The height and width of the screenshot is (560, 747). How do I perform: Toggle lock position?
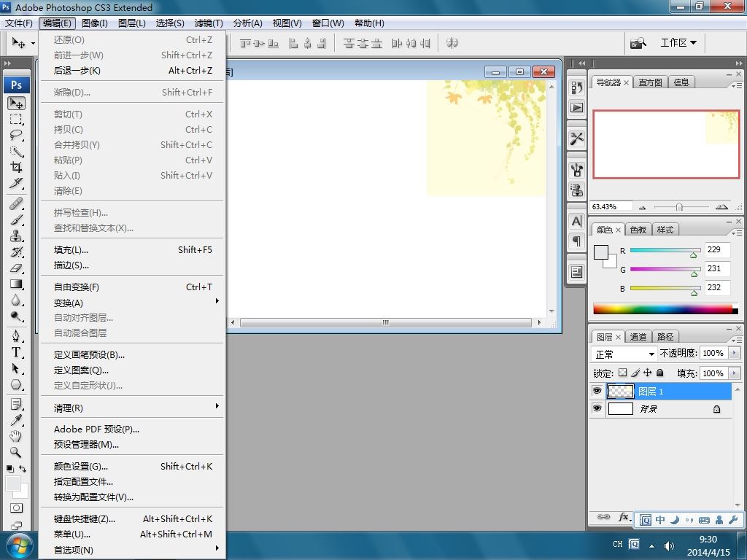coord(647,373)
